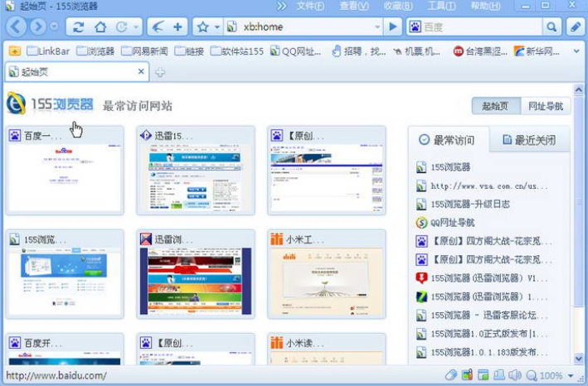Screen dimensions: 588x386
Task: Open the 链接 bookmark folder
Action: pyautogui.click(x=189, y=51)
